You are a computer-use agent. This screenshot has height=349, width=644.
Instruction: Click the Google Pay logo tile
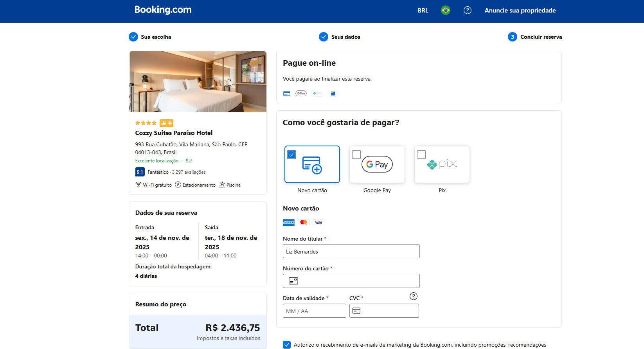pos(377,165)
